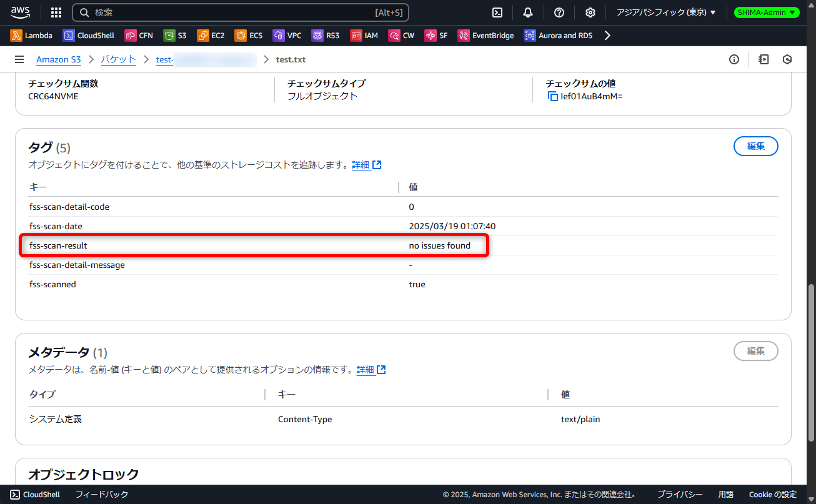
Task: Open 詳細 link in メタデータ description
Action: pyautogui.click(x=371, y=370)
